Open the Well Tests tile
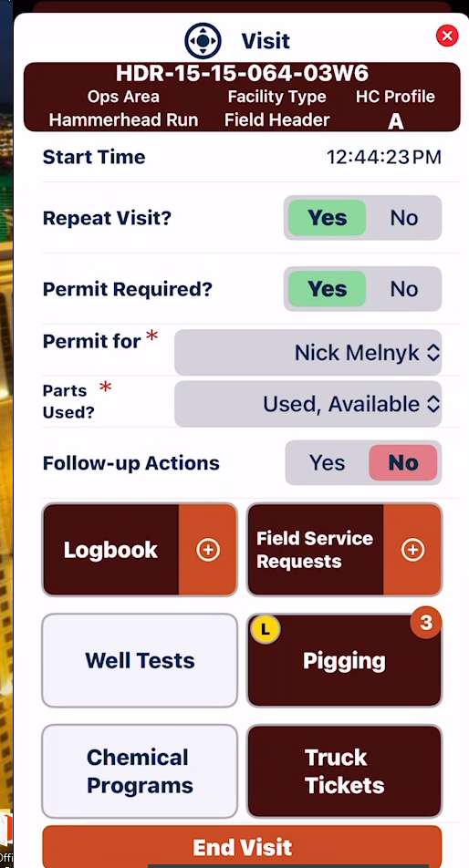469x868 pixels. [140, 660]
